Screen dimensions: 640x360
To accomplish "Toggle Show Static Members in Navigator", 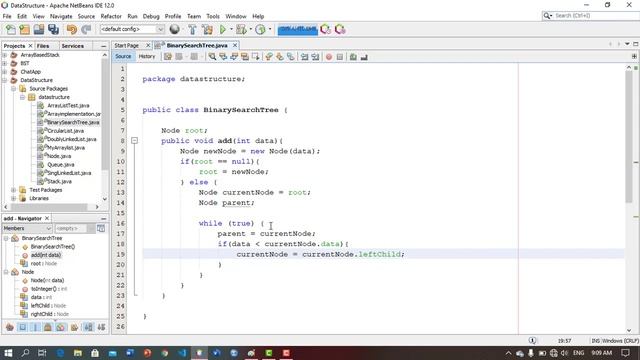I will pyautogui.click(x=36, y=327).
